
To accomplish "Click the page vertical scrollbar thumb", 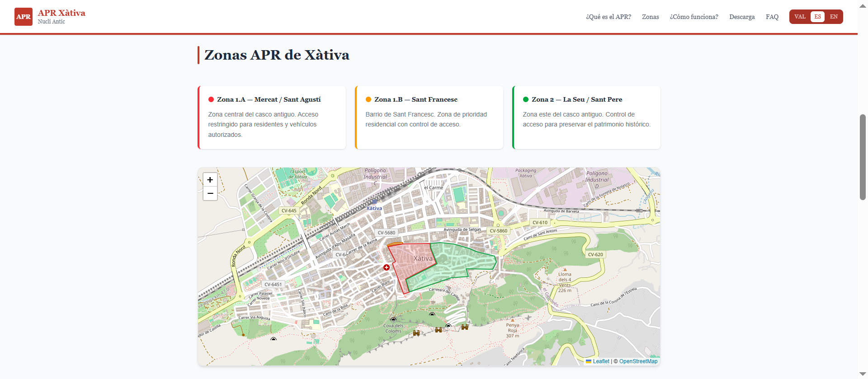I will (863, 157).
